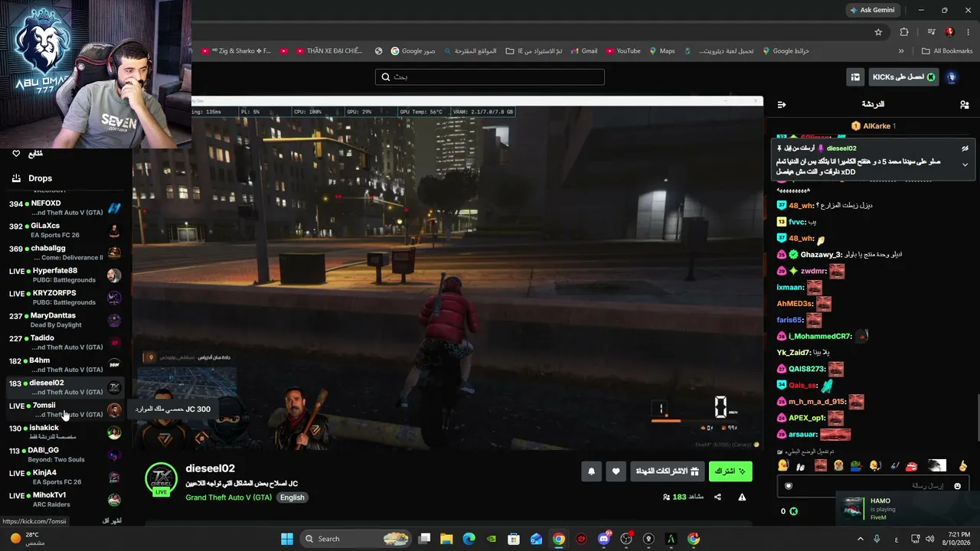Click the gifted subscriptions button
Image resolution: width=980 pixels, height=551 pixels.
(668, 471)
